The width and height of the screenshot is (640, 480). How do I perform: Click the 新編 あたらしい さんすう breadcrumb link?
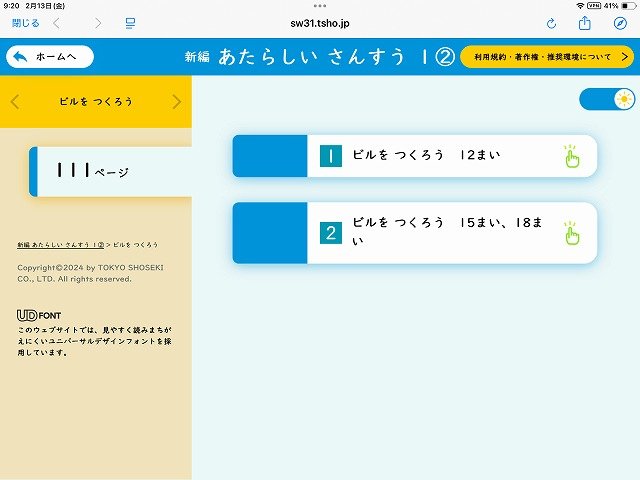click(x=60, y=245)
